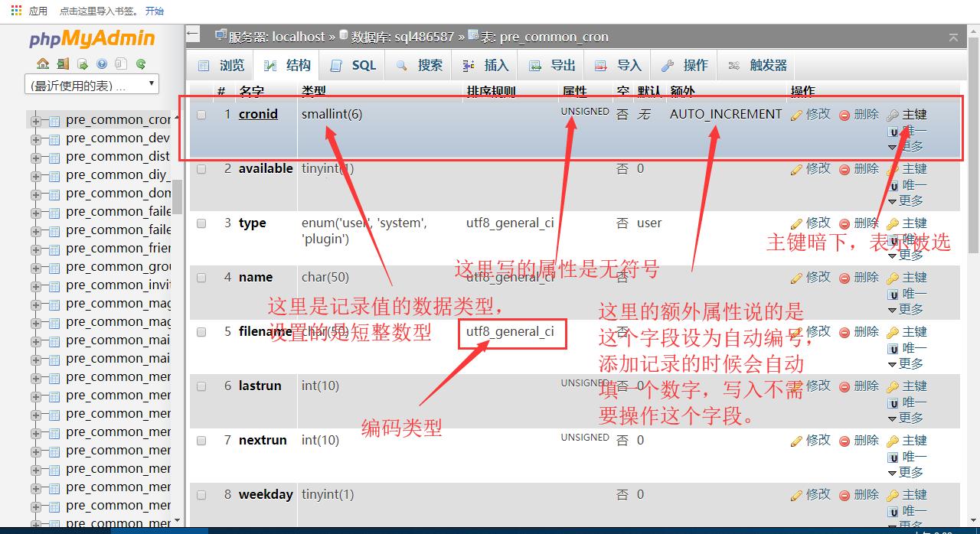Click server icon in breadcrumb

point(220,35)
